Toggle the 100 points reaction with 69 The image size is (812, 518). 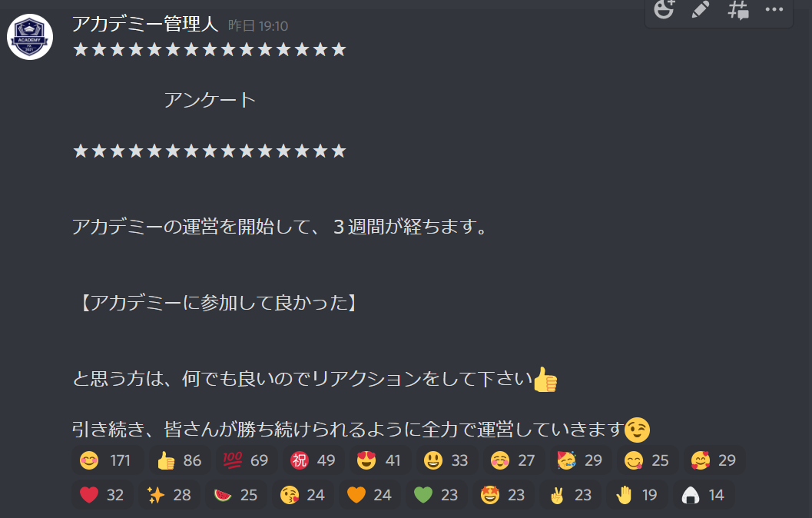pyautogui.click(x=247, y=460)
